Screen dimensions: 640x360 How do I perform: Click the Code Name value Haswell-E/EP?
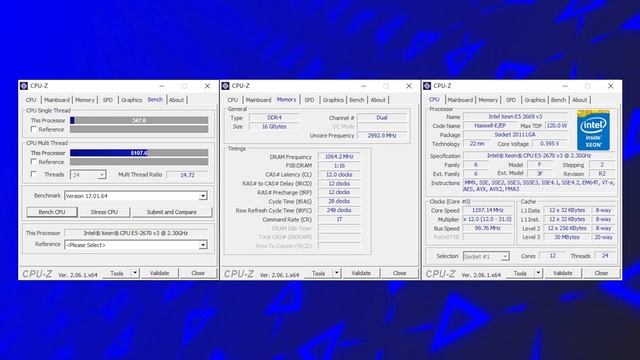pyautogui.click(x=490, y=126)
